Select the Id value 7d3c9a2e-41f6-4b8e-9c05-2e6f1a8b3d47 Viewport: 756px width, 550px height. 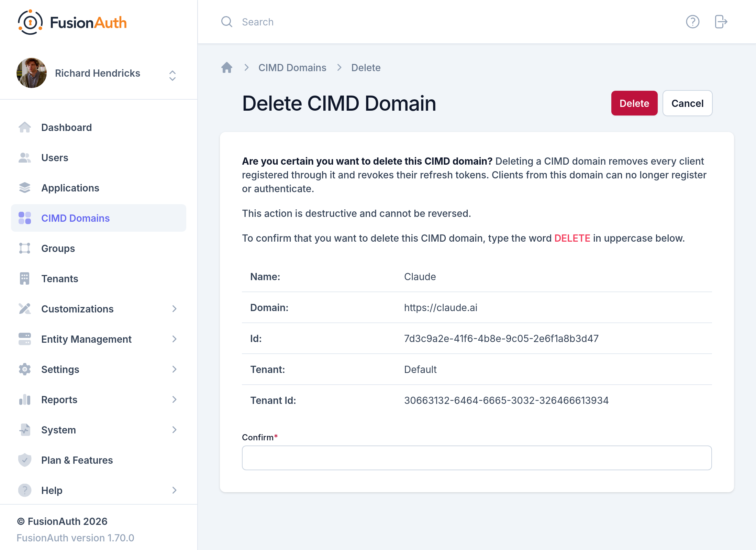click(501, 339)
